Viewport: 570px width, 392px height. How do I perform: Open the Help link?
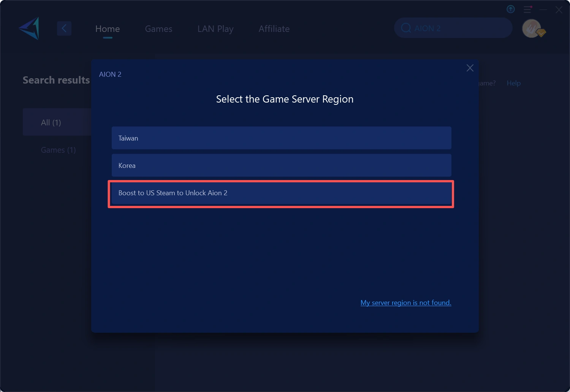(513, 83)
